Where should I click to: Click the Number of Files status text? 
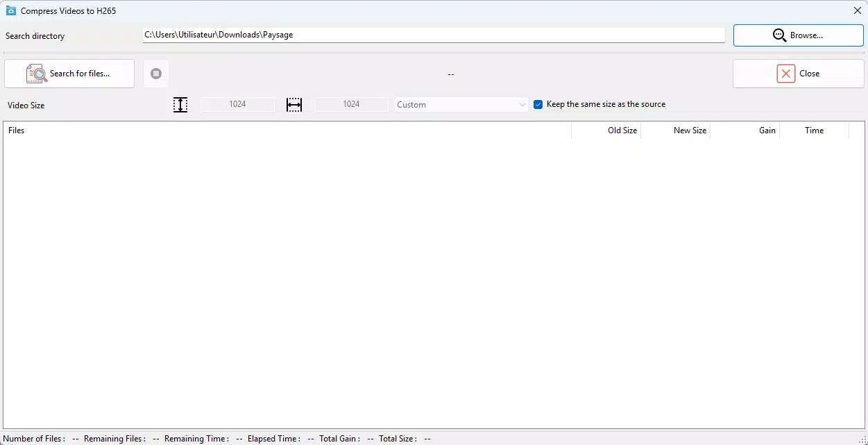(x=35, y=439)
